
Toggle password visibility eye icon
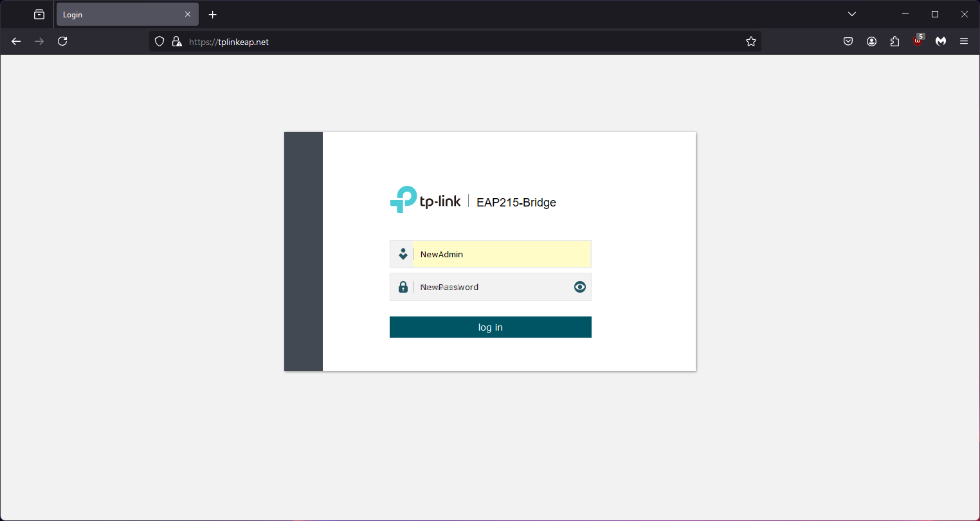[580, 287]
